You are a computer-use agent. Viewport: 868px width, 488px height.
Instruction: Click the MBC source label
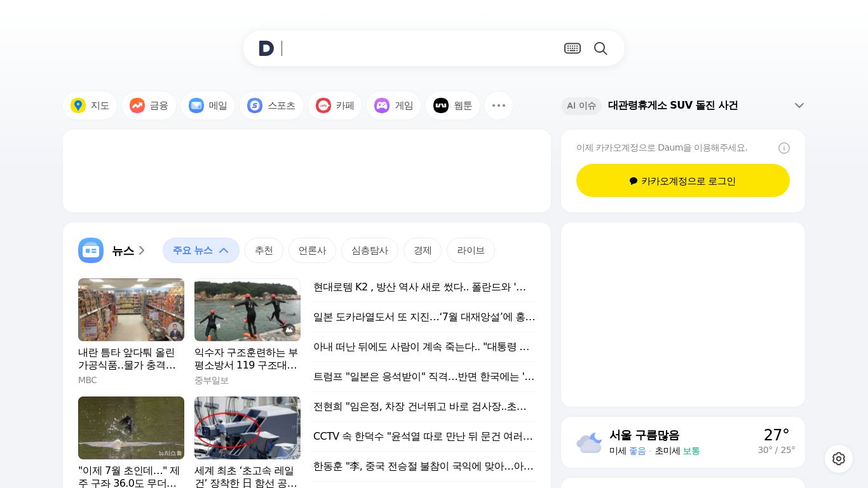tap(88, 380)
